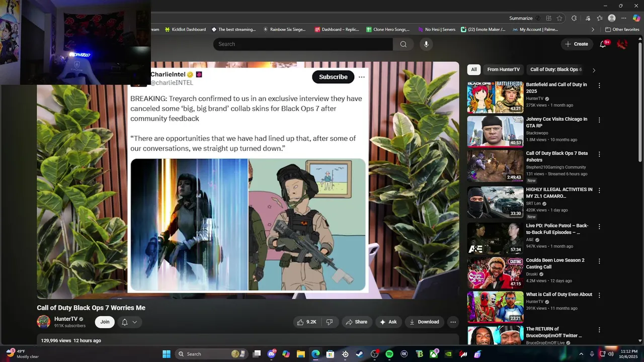The width and height of the screenshot is (644, 362).
Task: Open options for Coulda Been Love video
Action: pyautogui.click(x=599, y=261)
